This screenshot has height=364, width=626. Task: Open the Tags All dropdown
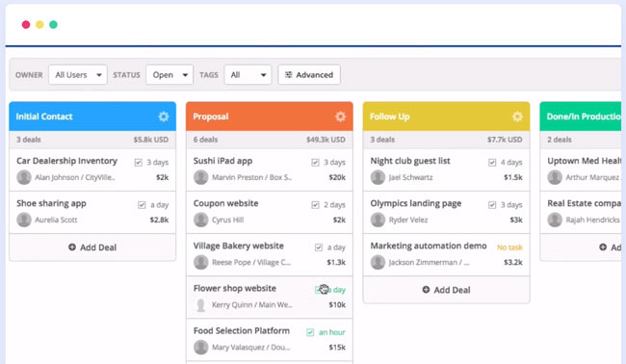[x=248, y=75]
